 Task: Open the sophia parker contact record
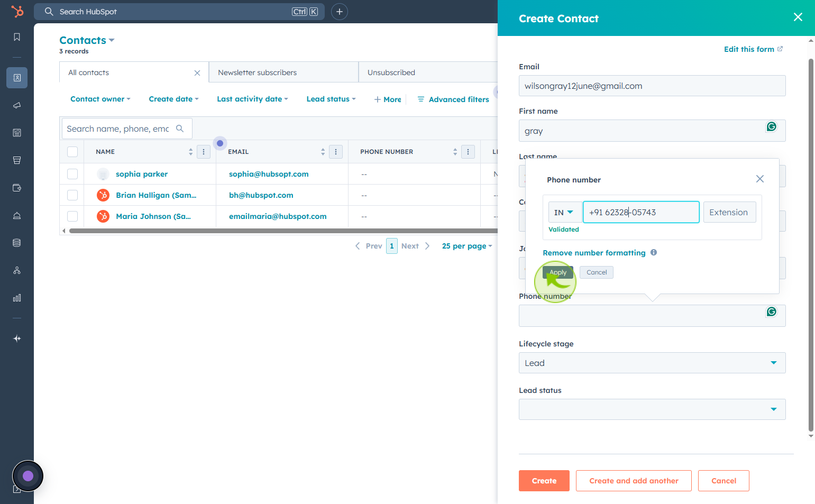[x=142, y=174]
